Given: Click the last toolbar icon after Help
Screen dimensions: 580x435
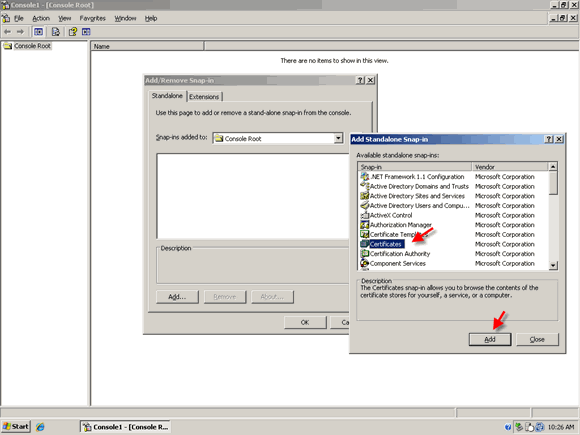Looking at the screenshot, I should coord(86,32).
